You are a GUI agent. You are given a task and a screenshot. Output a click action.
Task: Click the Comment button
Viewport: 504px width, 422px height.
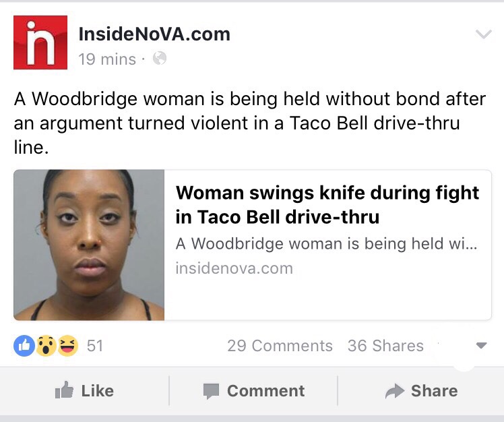tap(253, 390)
